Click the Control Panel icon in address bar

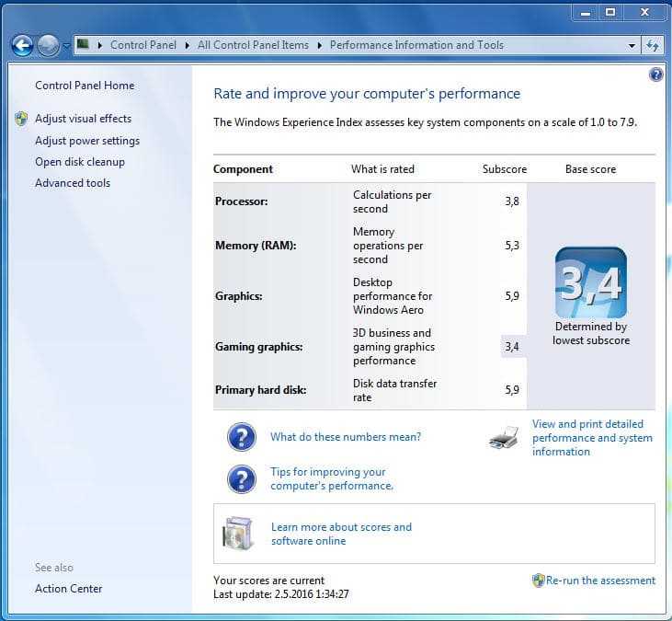coord(83,44)
